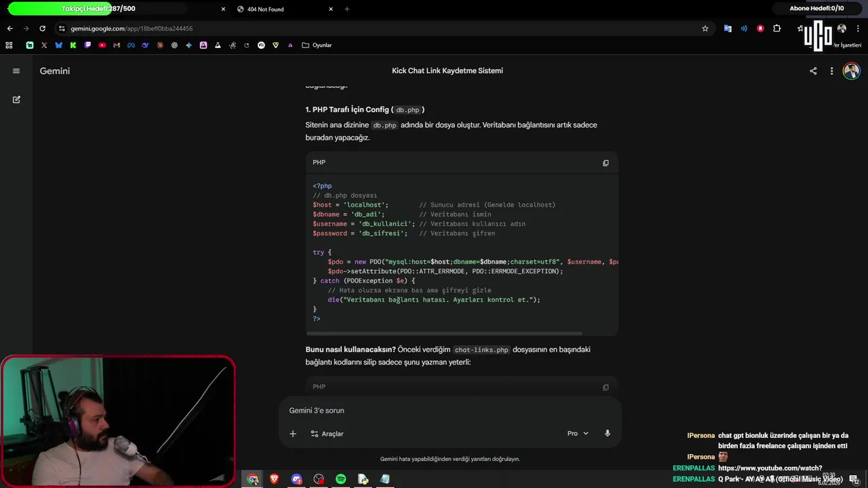The height and width of the screenshot is (488, 868).
Task: Click the YouTube link in chat overlay
Action: (x=770, y=468)
